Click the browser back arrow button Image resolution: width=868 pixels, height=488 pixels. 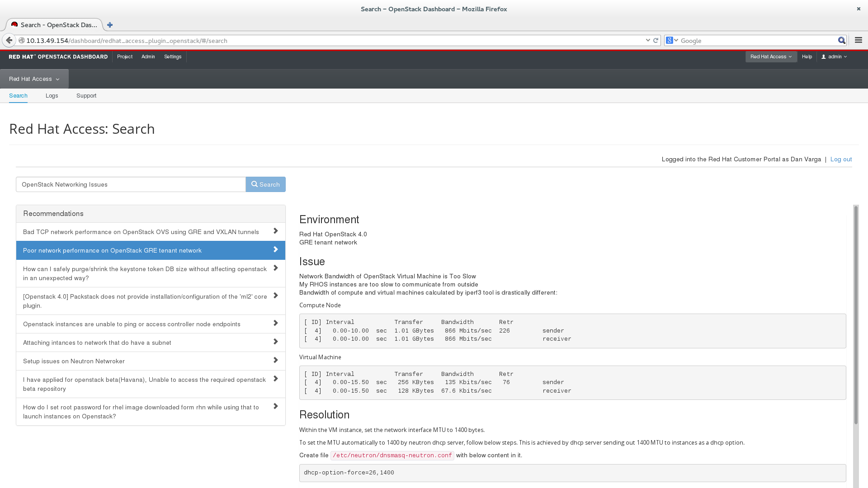pos(9,40)
